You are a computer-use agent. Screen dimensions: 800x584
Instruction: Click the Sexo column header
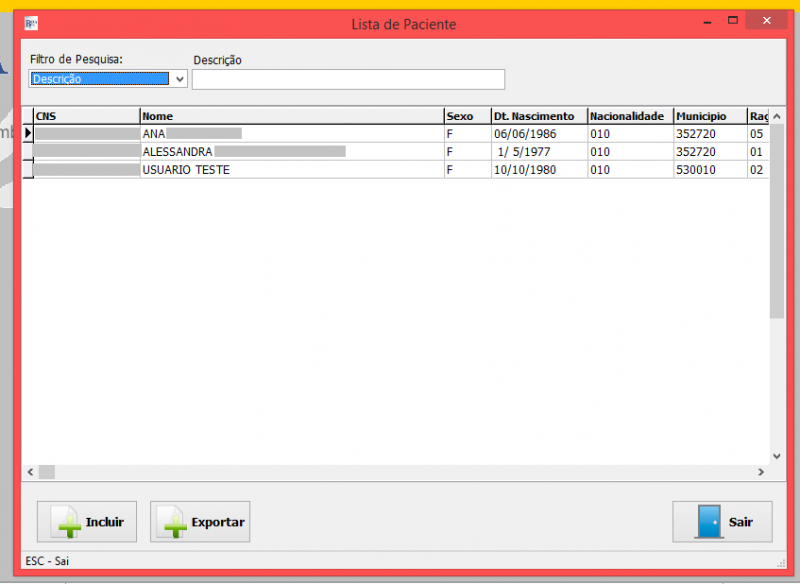pyautogui.click(x=466, y=116)
